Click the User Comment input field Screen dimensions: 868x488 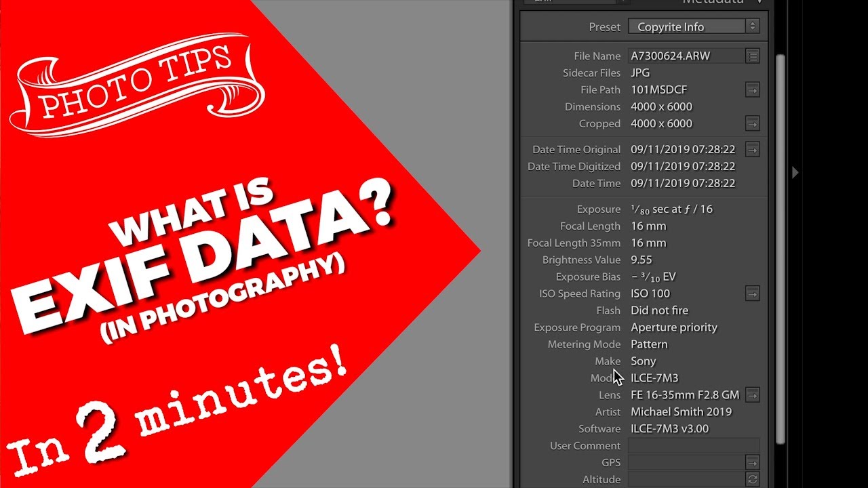coord(694,445)
